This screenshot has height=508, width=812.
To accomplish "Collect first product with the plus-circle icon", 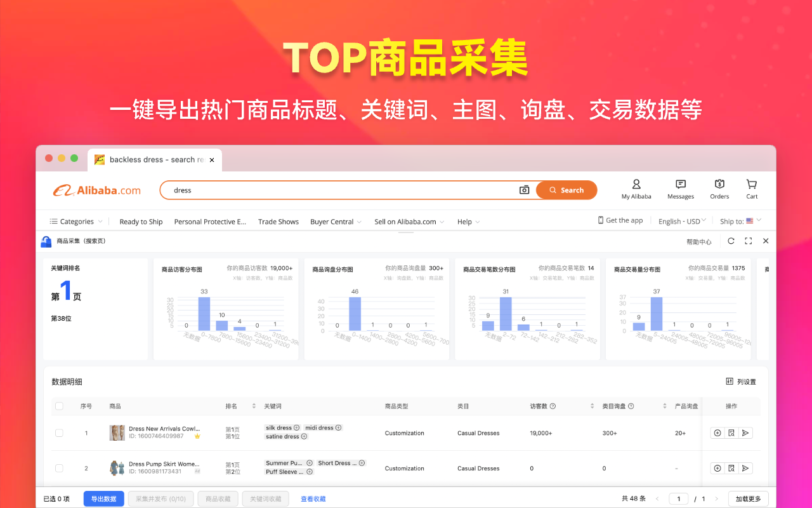I will [717, 432].
